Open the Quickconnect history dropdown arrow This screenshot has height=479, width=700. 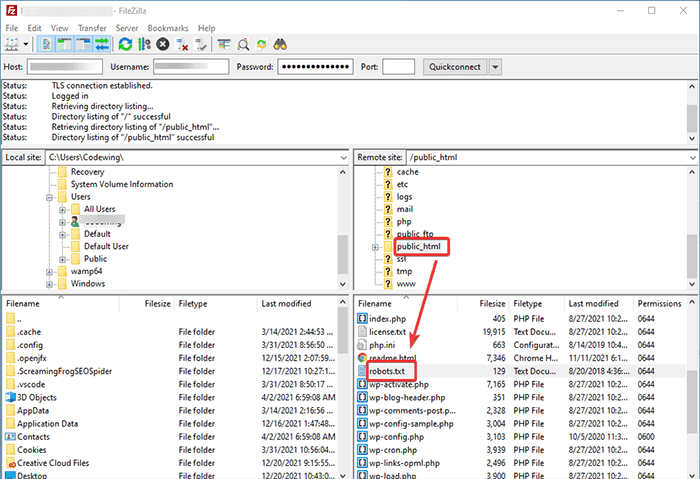pos(495,67)
